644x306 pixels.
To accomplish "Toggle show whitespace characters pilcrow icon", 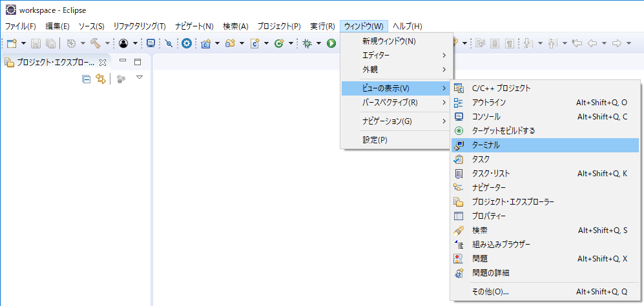I will pos(509,43).
